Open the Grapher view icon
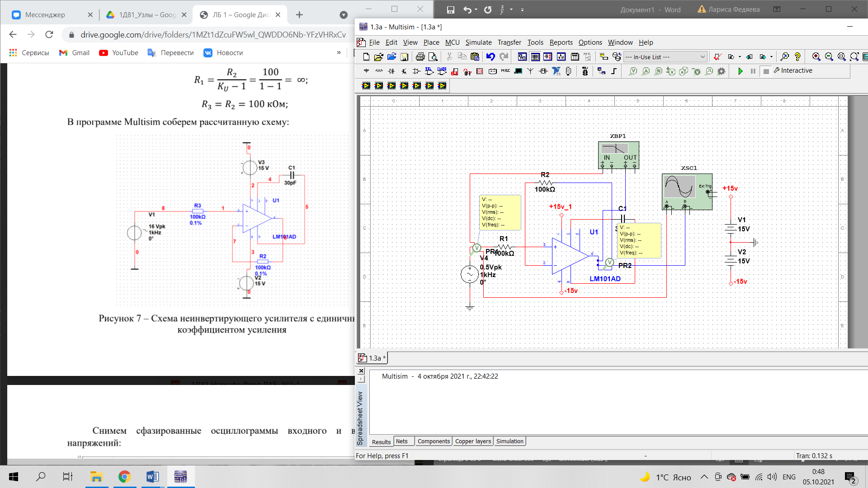 pos(561,57)
